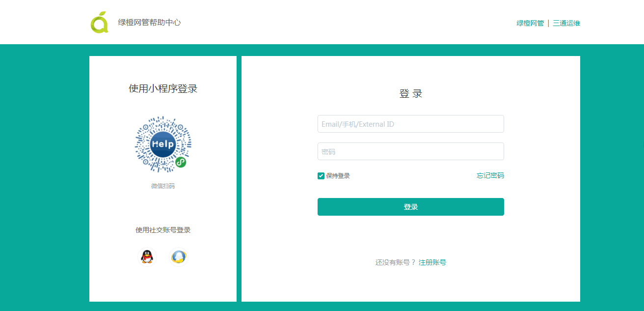Open the 忘记密码 link
644x311 pixels.
[x=490, y=175]
